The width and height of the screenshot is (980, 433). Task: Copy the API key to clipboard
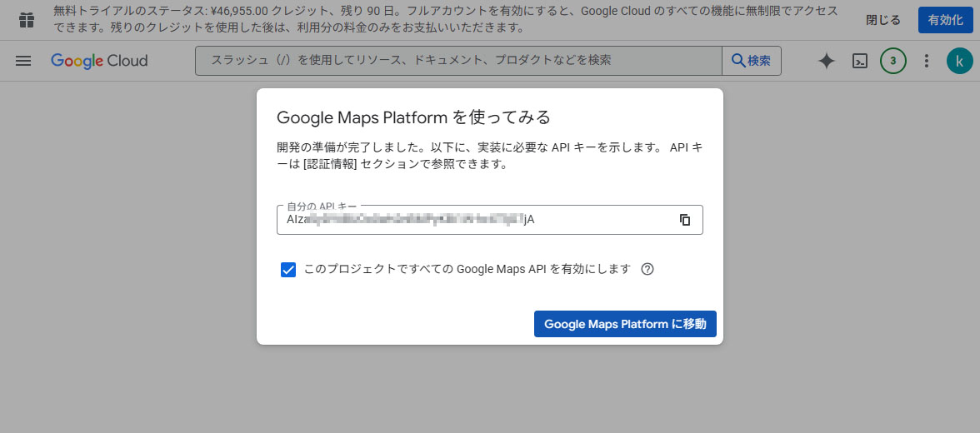(x=685, y=220)
